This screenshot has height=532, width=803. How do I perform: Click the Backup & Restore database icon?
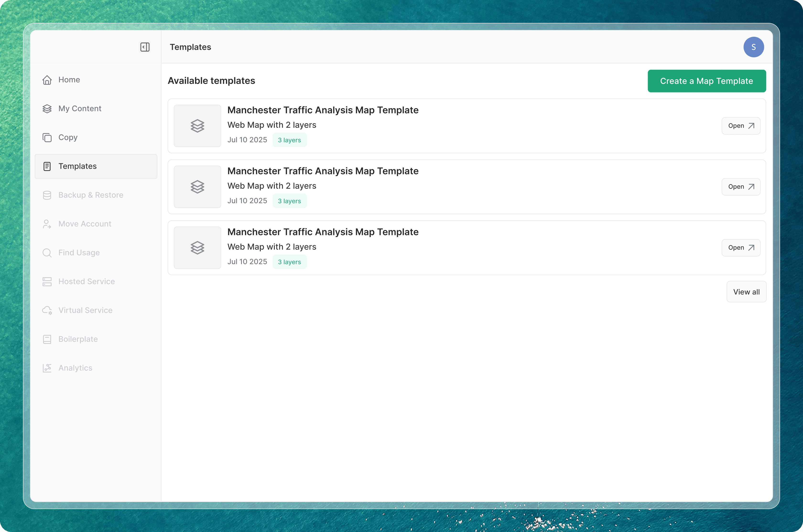click(x=47, y=195)
